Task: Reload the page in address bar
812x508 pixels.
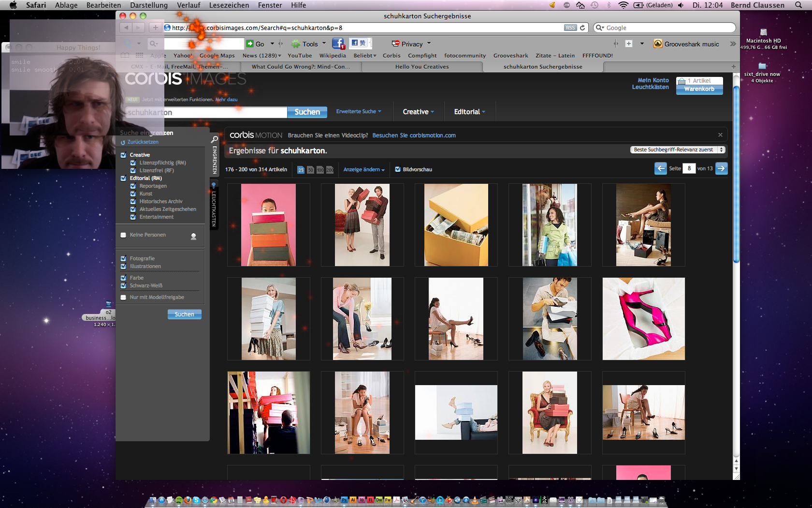Action: point(582,28)
